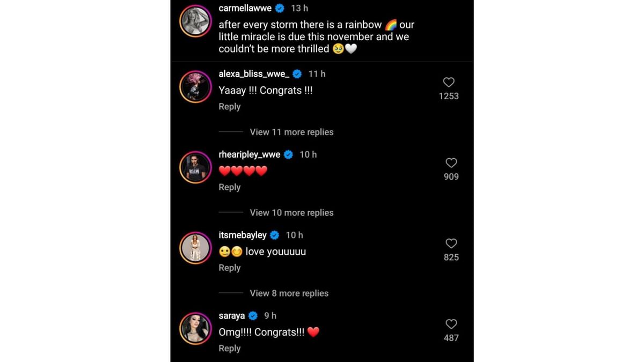Click itsmebayley's verified badge
644x362 pixels.
click(274, 235)
